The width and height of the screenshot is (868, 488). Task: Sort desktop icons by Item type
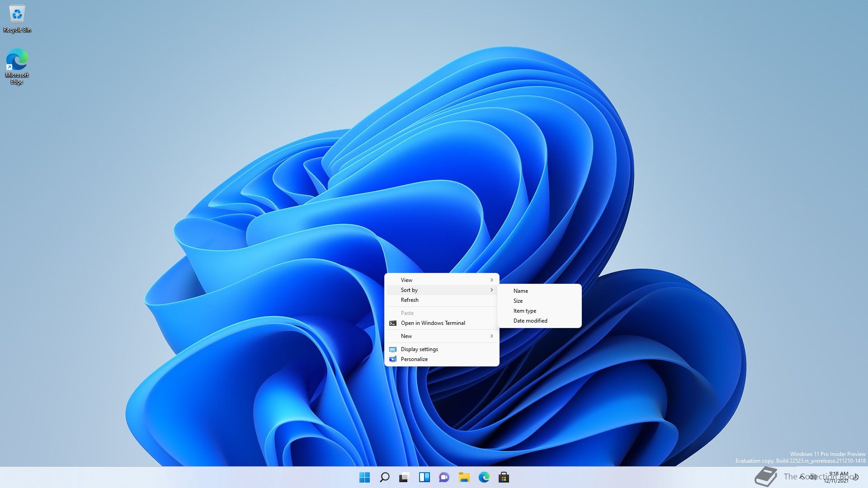(x=539, y=311)
